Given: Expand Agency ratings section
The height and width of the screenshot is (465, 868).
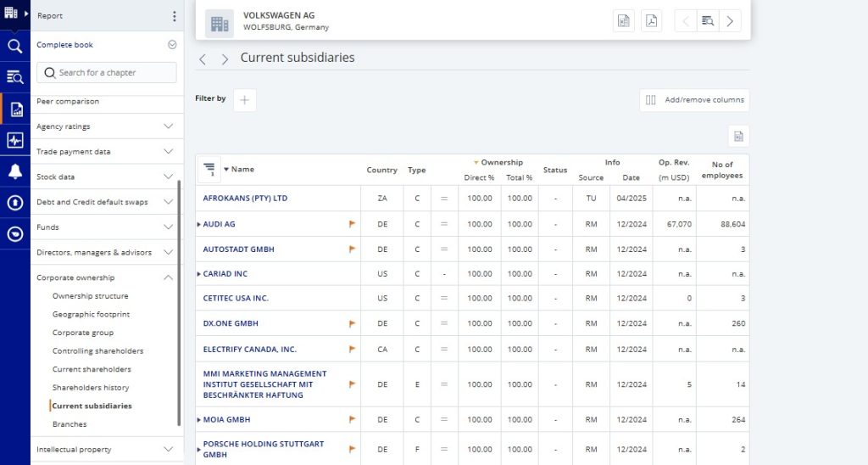Looking at the screenshot, I should pos(169,126).
